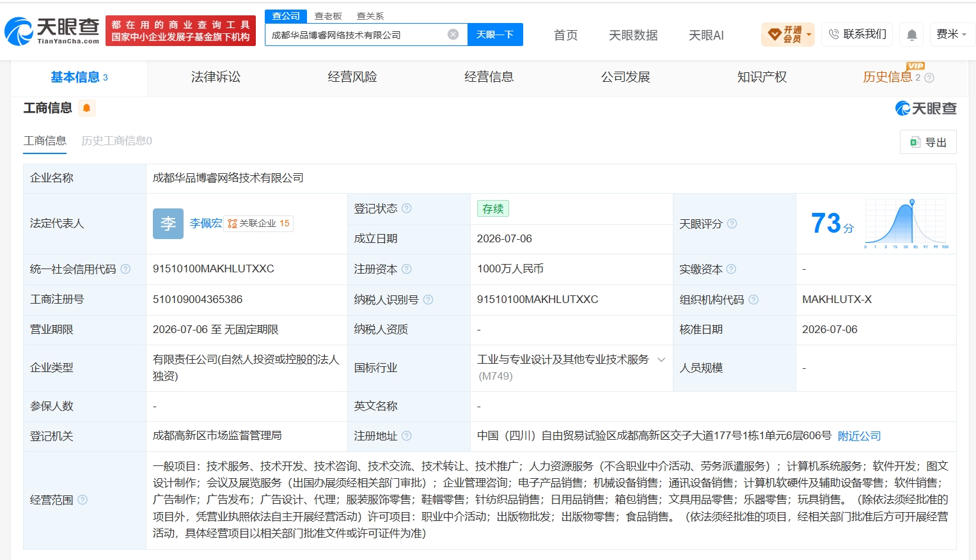The image size is (976, 560).
Task: Click help icon beside 登记状态
Action: tap(406, 208)
